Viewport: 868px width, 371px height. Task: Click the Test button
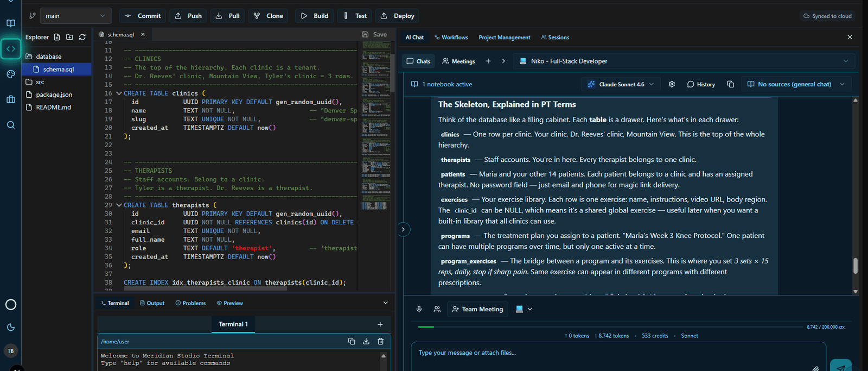(355, 16)
